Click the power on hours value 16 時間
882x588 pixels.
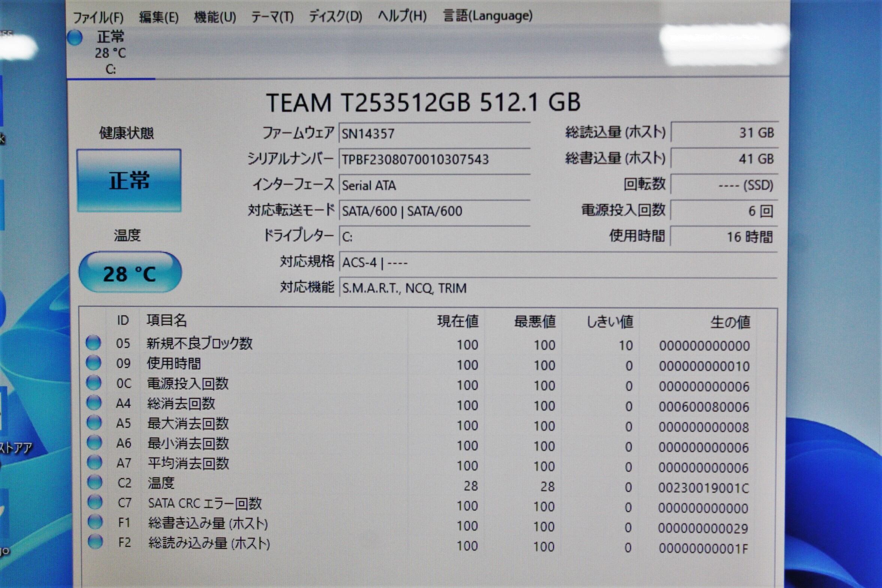[x=724, y=237]
